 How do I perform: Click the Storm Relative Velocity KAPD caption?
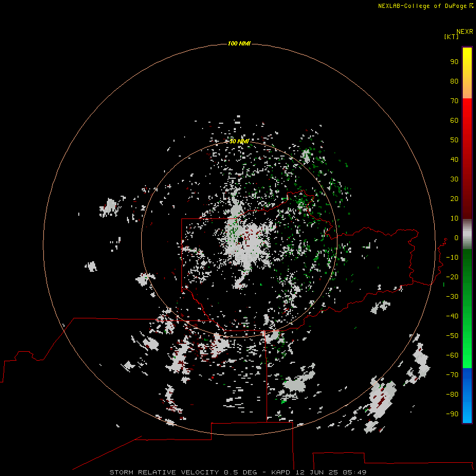238,472
